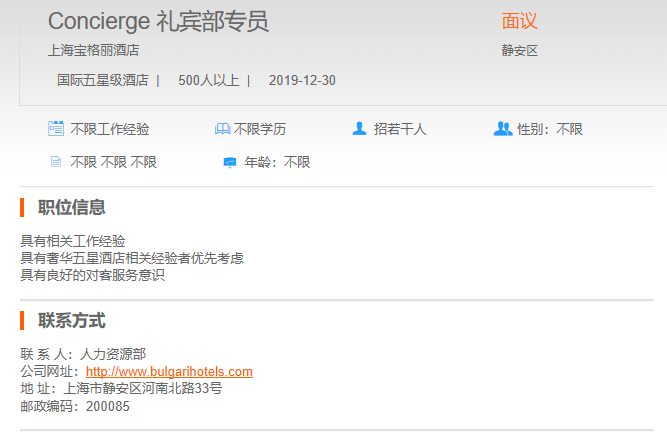Click the 不限学历 education requirement text

point(260,129)
